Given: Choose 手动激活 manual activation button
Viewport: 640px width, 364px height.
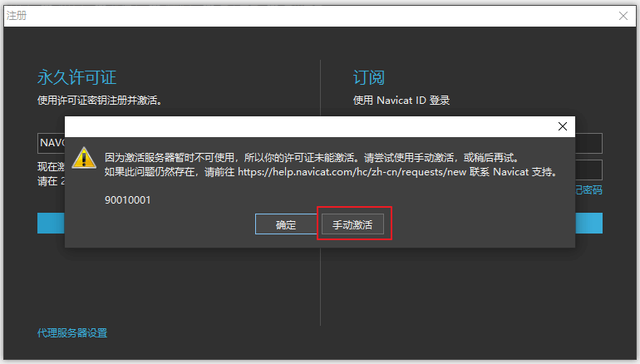Looking at the screenshot, I should (x=353, y=224).
